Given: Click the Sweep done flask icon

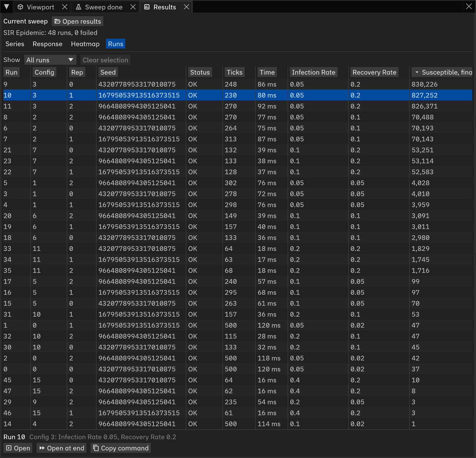Looking at the screenshot, I should tap(78, 7).
